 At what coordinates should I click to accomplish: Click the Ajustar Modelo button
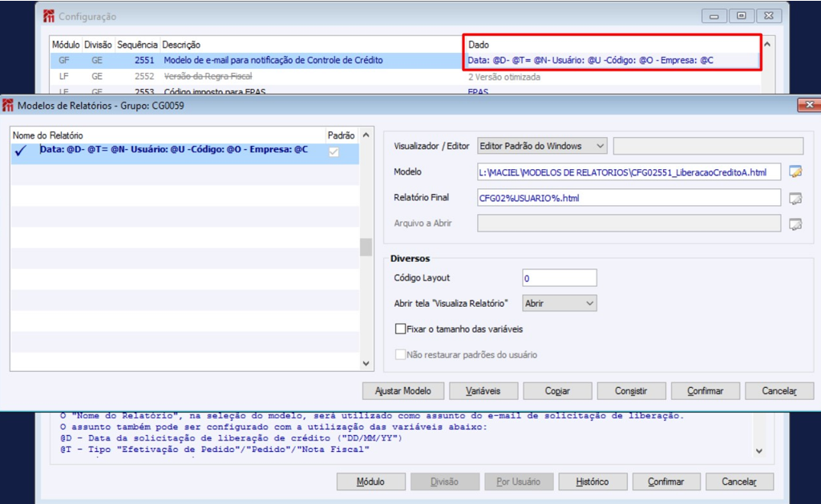click(403, 391)
